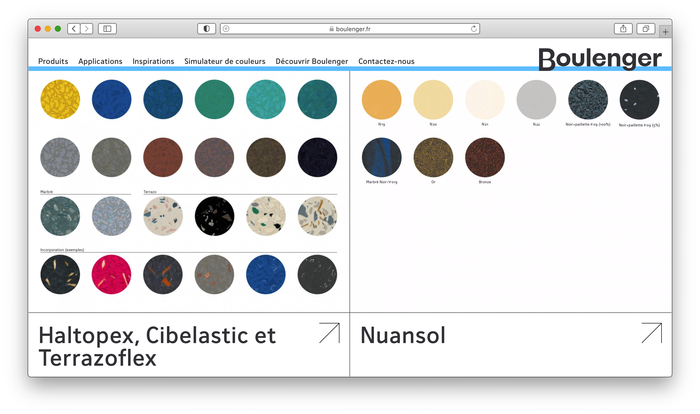Select the light blue-gray Marbré swatch
Viewport: 700px width, 414px height.
(x=112, y=216)
